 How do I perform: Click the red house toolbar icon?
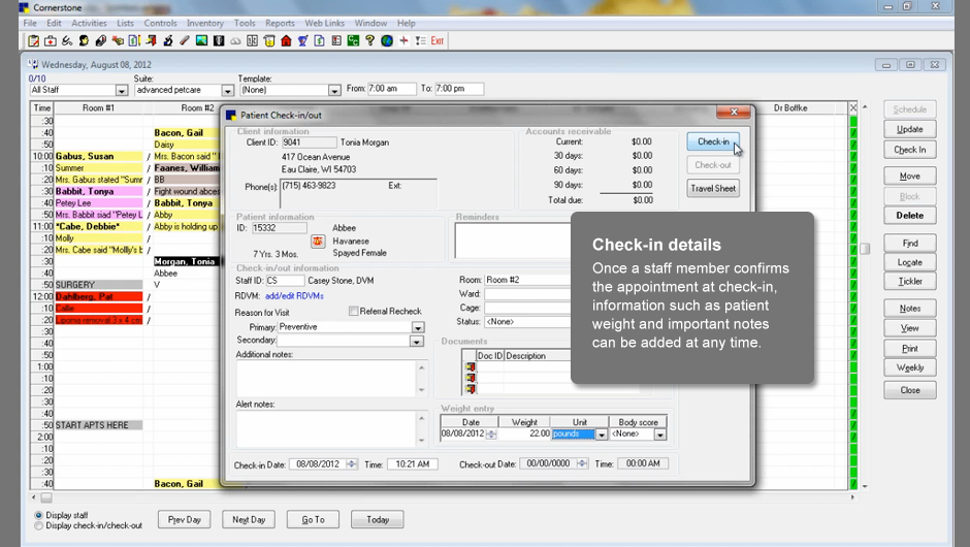(x=286, y=41)
